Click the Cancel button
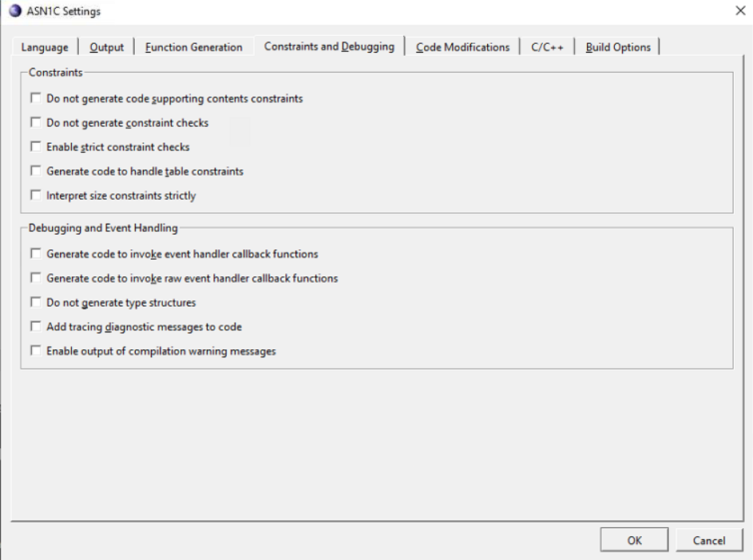Screen dimensions: 753x560 [x=709, y=540]
